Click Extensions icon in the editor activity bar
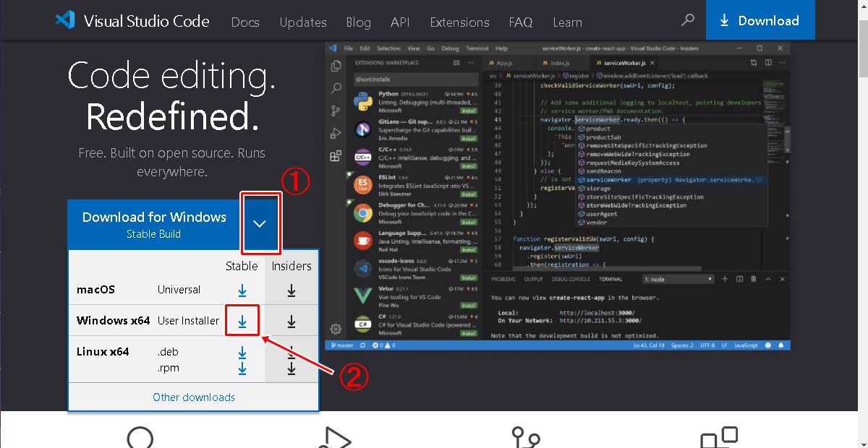The width and height of the screenshot is (868, 448). pos(336,155)
